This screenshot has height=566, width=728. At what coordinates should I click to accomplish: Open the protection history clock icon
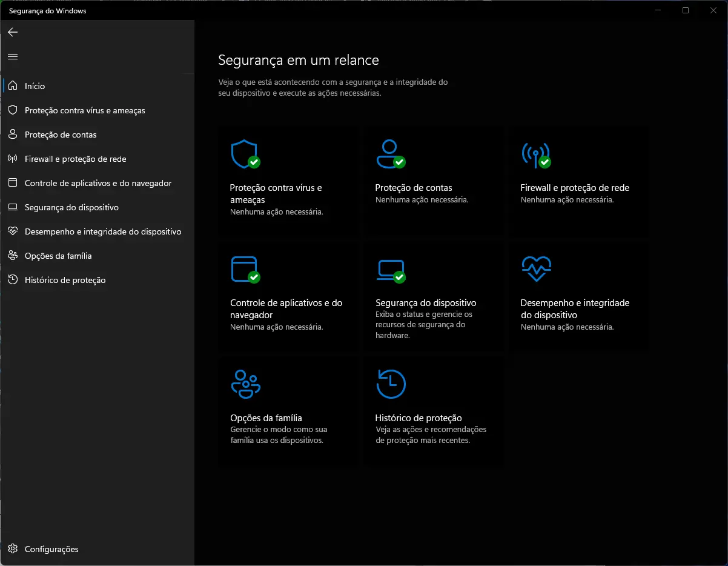[391, 384]
